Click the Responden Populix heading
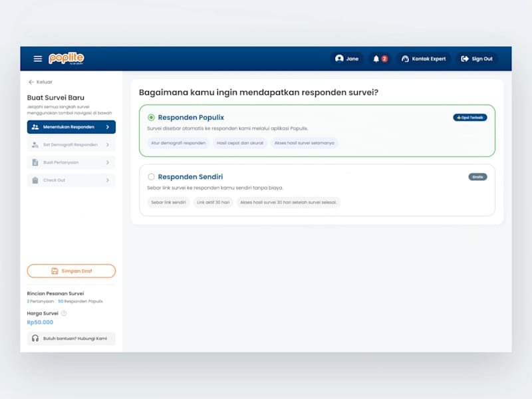 (x=191, y=118)
